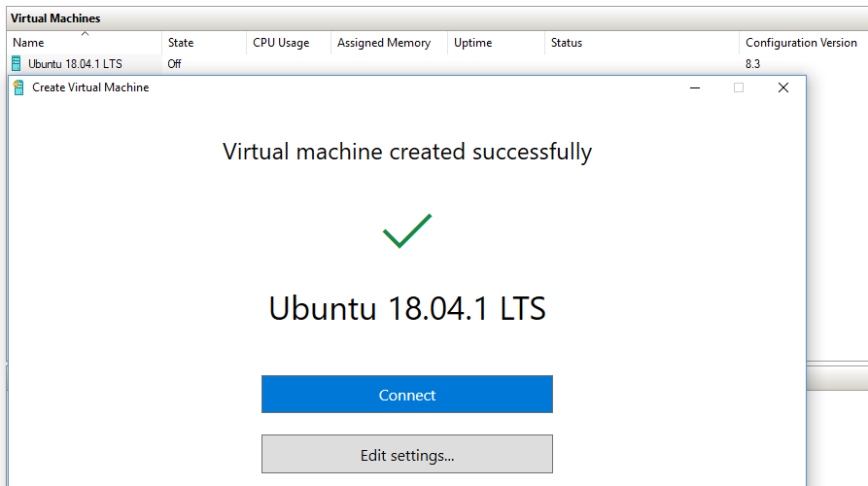Click the Status column header
Screen dimensions: 868x486
point(567,43)
